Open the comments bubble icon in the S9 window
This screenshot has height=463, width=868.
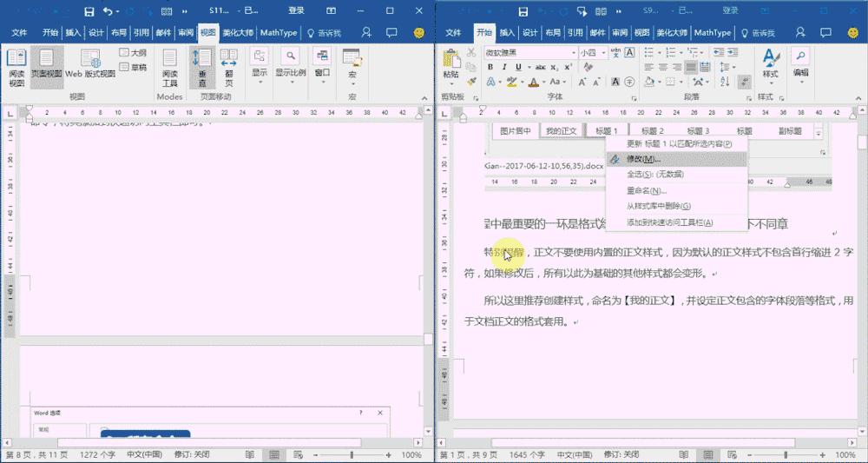[825, 33]
